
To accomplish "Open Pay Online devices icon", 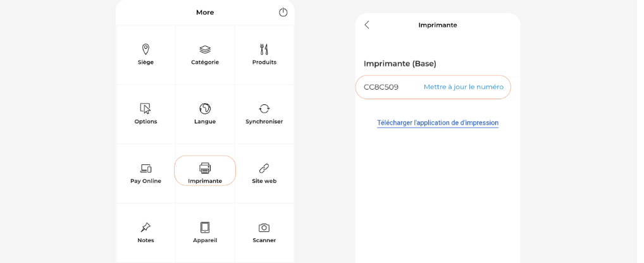I will tap(146, 168).
